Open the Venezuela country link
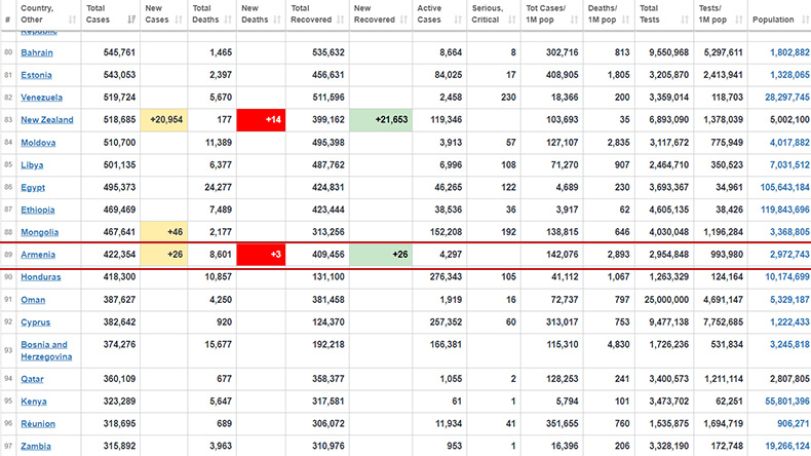811x456 pixels. [x=41, y=97]
